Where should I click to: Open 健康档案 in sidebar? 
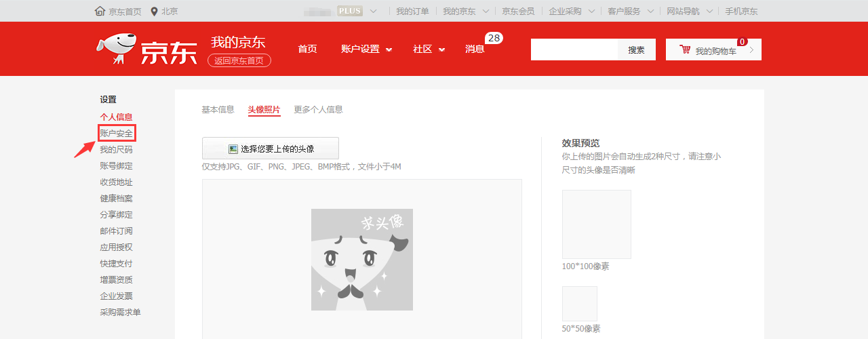pyautogui.click(x=116, y=198)
